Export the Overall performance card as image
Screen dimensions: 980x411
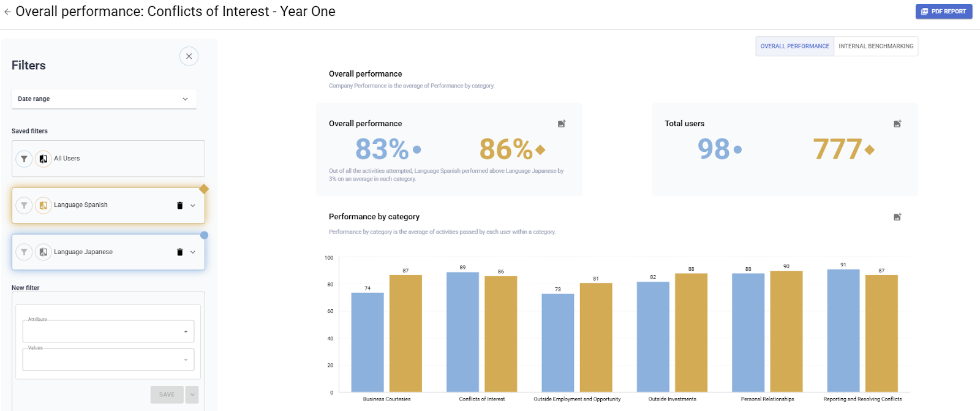click(562, 124)
